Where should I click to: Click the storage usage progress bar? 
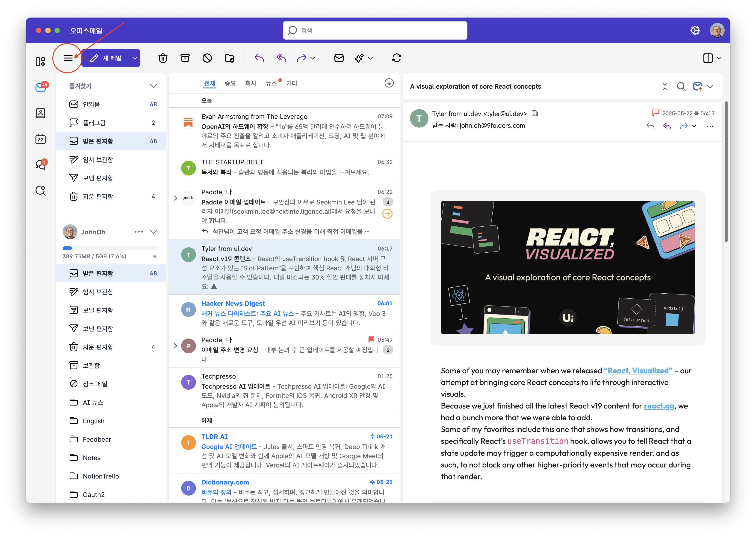pyautogui.click(x=111, y=248)
